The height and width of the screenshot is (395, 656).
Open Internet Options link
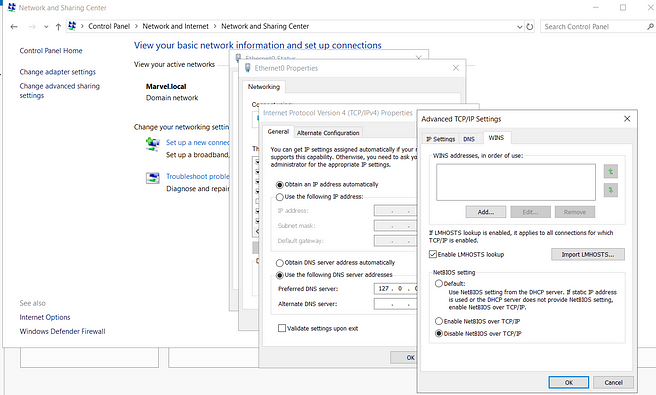click(45, 317)
